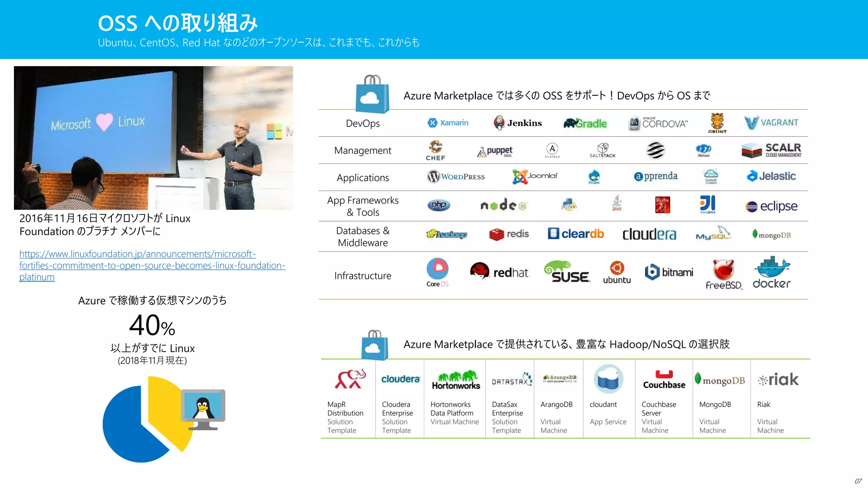Click the Riak logo

778,380
